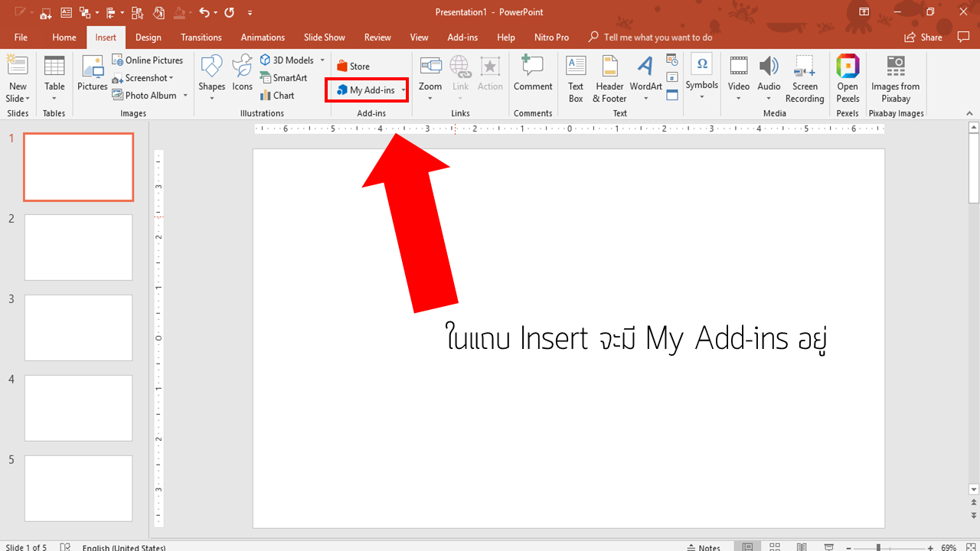The width and height of the screenshot is (980, 551).
Task: Expand the 3D Models dropdown arrow
Action: 323,59
